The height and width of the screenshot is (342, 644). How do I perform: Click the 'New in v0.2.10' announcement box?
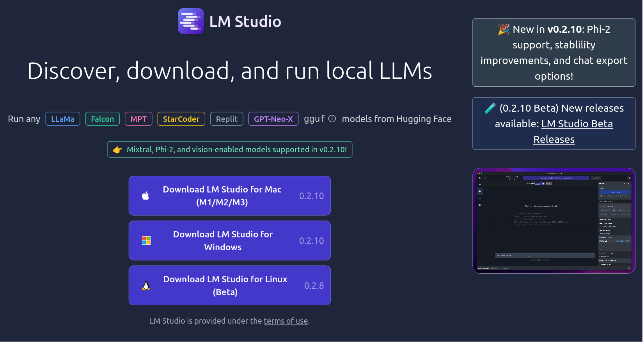click(x=554, y=53)
